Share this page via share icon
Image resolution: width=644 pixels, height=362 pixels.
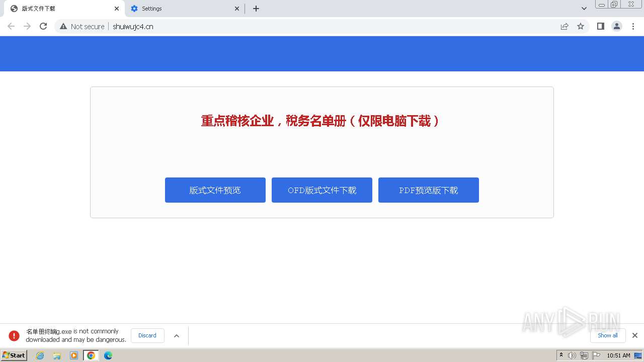(x=565, y=26)
